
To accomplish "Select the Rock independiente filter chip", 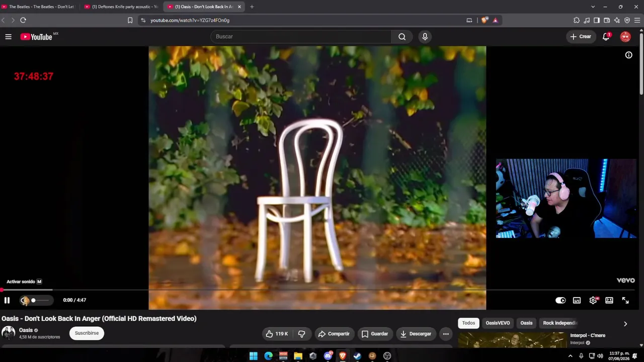I will (x=560, y=323).
